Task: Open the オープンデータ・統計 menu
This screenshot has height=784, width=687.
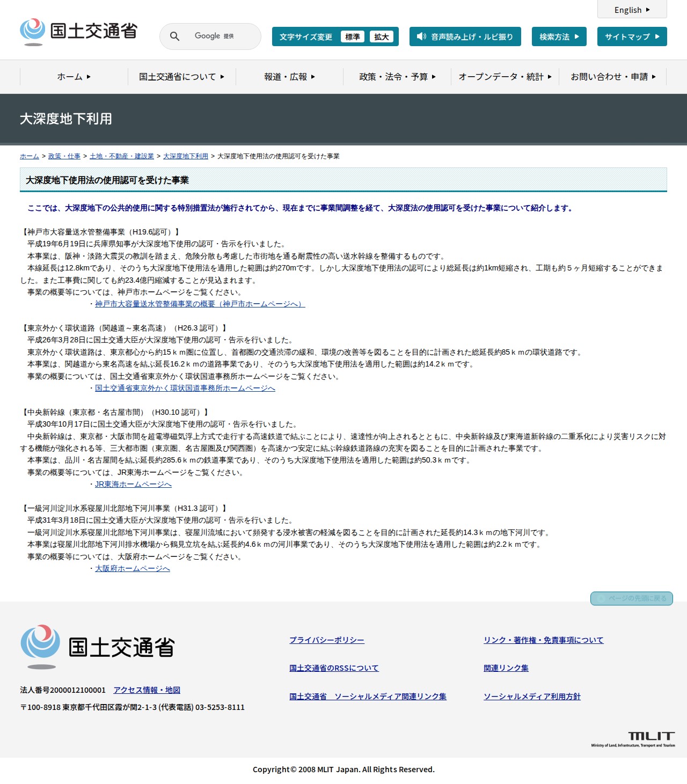Action: pyautogui.click(x=505, y=77)
